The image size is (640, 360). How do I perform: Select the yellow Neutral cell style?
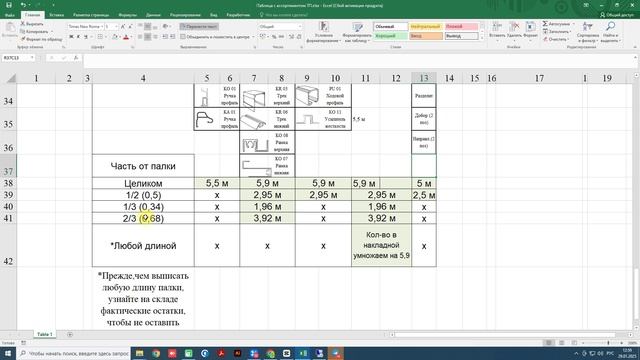[426, 27]
